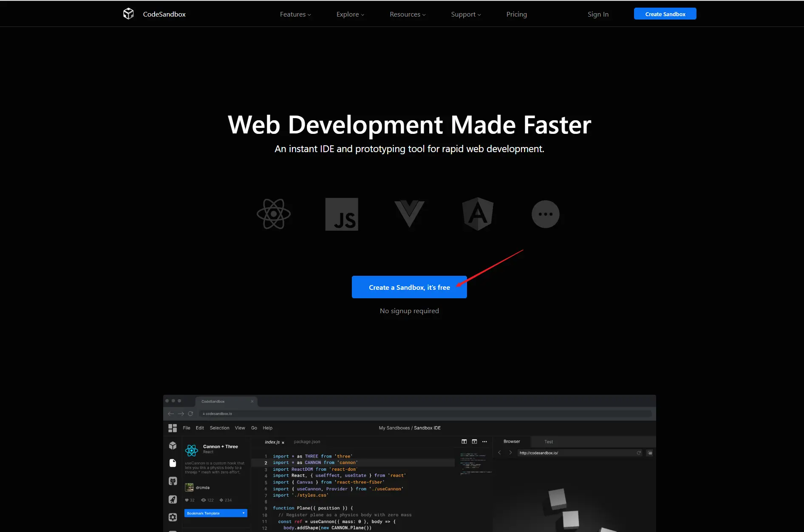804x532 pixels.
Task: Click the preview layout icon beside the ellipsis
Action: tap(474, 441)
